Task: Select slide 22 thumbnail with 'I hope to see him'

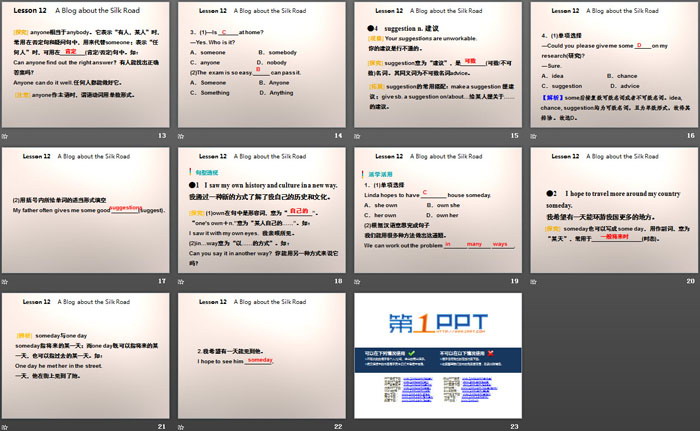Action: [x=262, y=356]
